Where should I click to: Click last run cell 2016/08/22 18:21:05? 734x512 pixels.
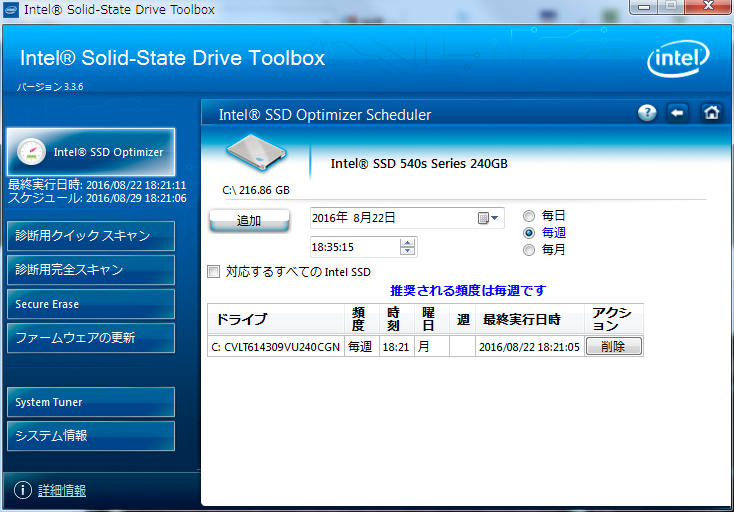tap(530, 347)
